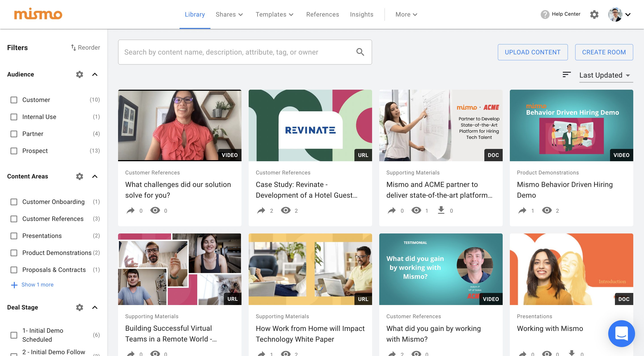Open the References tab

322,15
